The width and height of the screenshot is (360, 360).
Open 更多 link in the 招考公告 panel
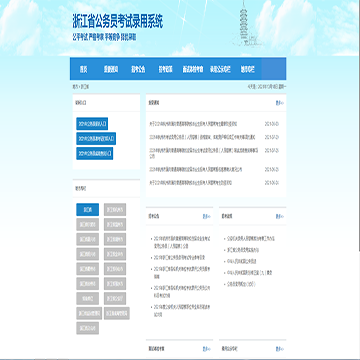pyautogui.click(x=206, y=216)
